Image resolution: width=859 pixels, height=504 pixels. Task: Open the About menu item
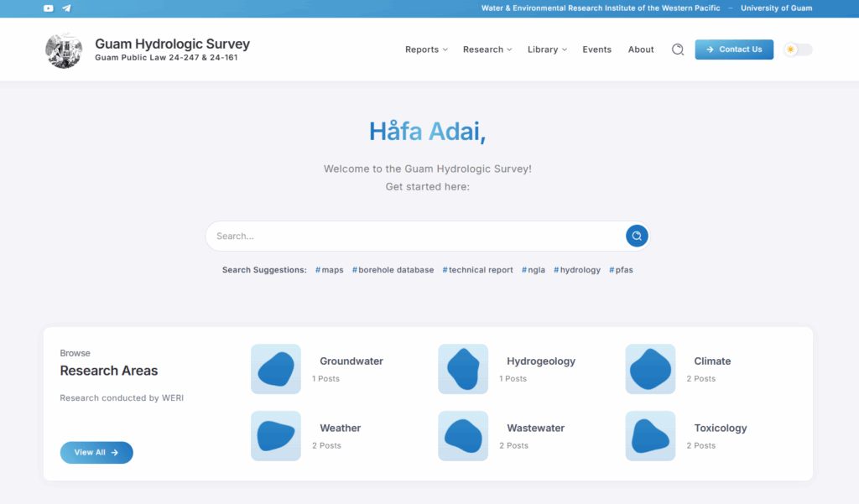pos(641,49)
